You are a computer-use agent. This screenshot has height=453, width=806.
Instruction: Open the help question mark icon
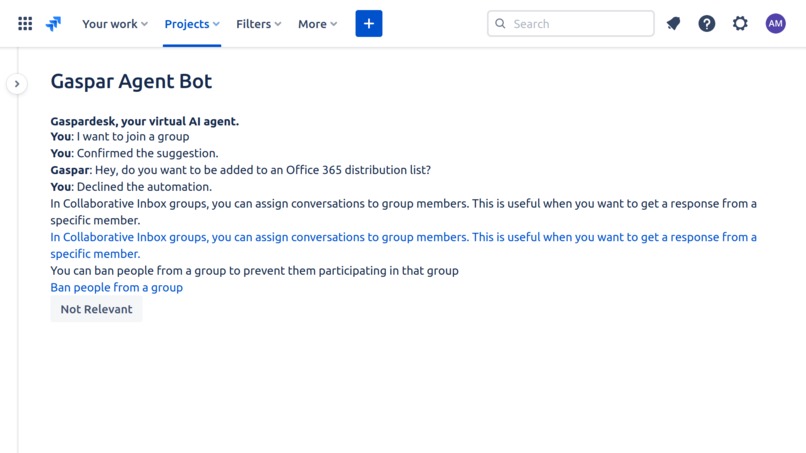tap(707, 24)
